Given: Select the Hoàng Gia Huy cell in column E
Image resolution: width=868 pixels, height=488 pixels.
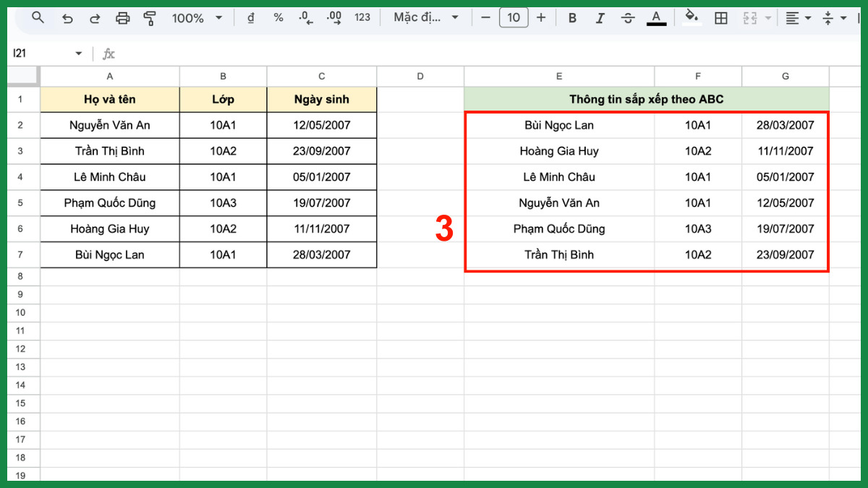Looking at the screenshot, I should click(x=559, y=151).
